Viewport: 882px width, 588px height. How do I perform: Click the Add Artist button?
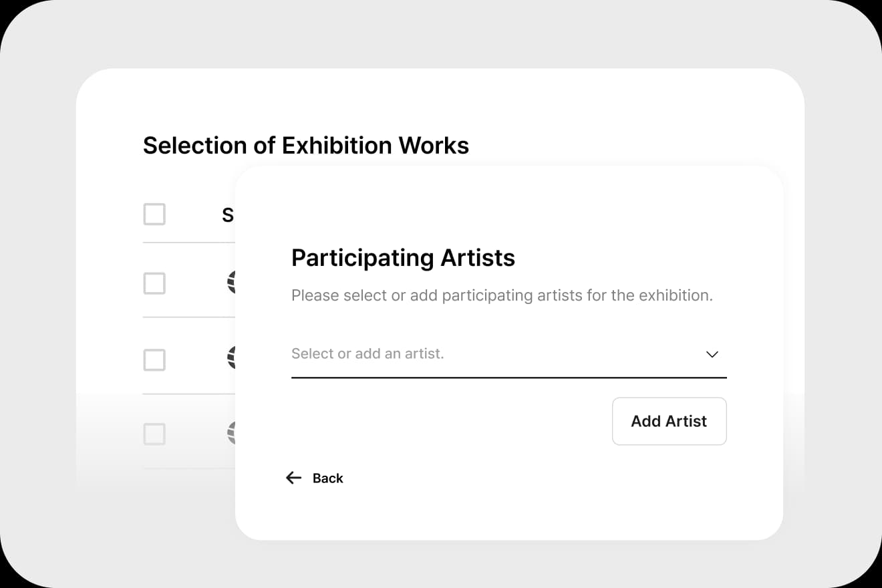(x=669, y=421)
